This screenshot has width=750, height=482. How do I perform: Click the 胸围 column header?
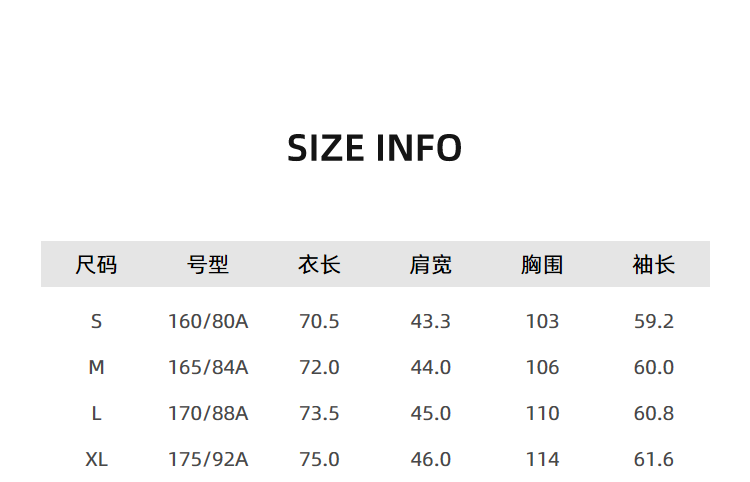click(x=542, y=265)
